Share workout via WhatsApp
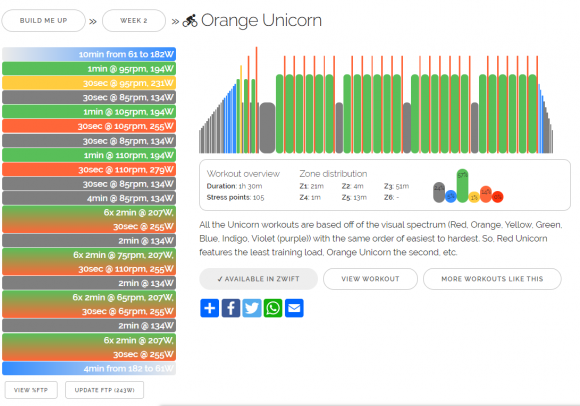 (273, 308)
